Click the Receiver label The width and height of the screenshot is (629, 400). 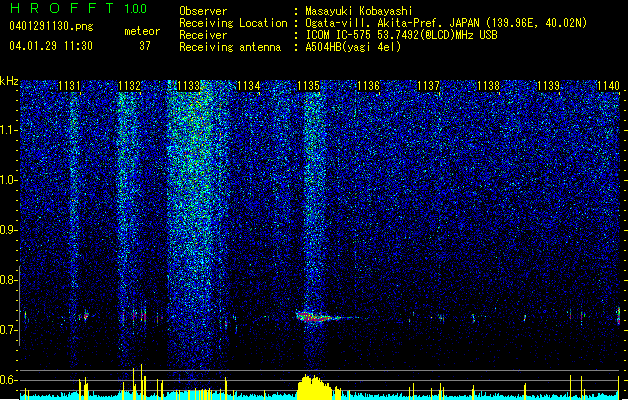point(203,35)
